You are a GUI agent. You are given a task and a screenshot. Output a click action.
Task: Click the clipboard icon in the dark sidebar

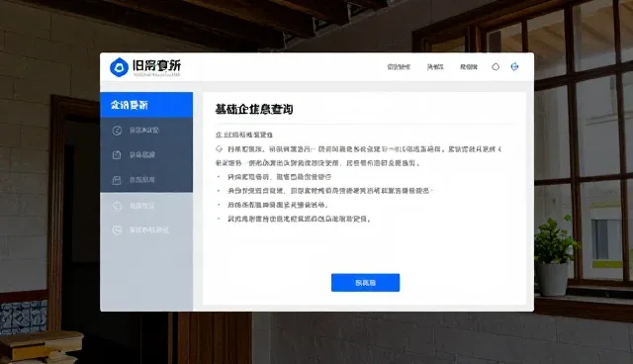coord(117,155)
